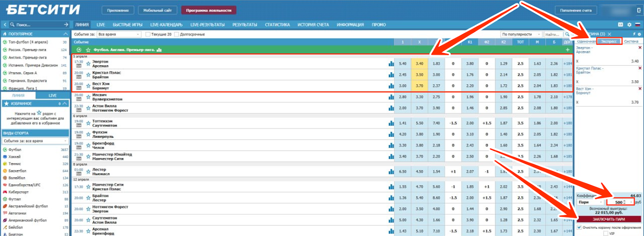This screenshot has height=236, width=644.
Task: Open the settings gear in top navigation bar
Action: coord(630,25)
